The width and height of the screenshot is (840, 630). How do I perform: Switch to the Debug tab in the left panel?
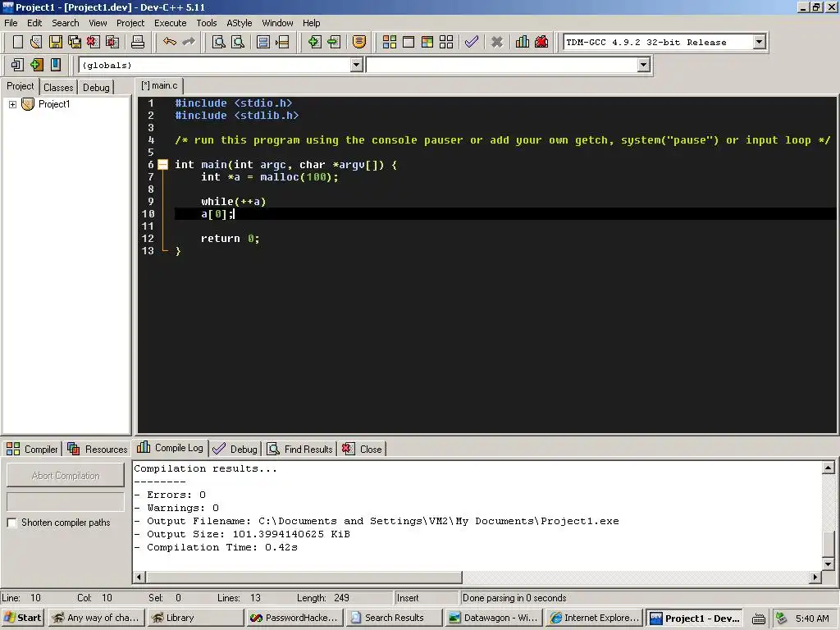[x=96, y=87]
